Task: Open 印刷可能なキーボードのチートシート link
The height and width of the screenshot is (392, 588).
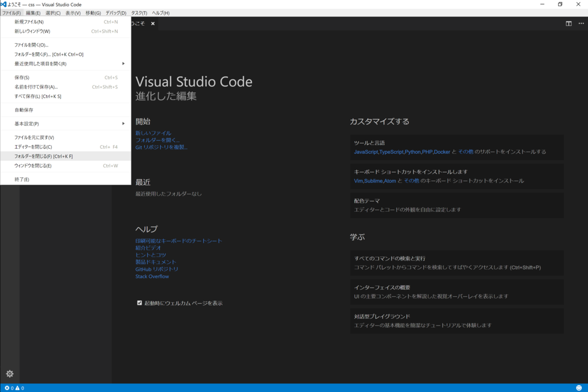Action: point(179,241)
